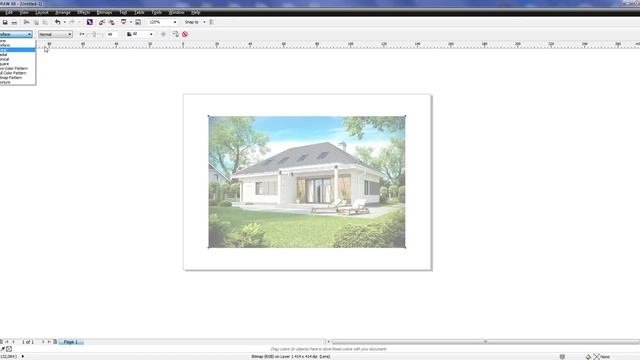Open the Application launcher icon
The height and width of the screenshot is (360, 640).
(123, 22)
